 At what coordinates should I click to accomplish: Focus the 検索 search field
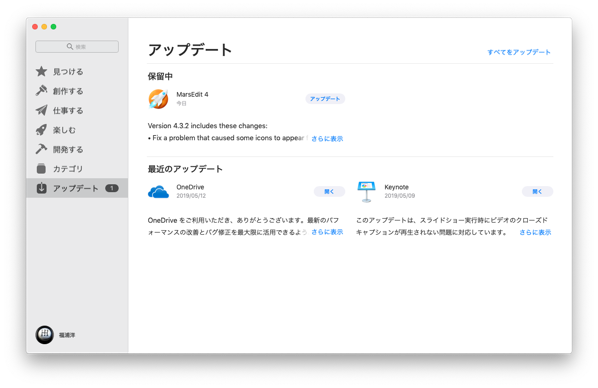77,47
